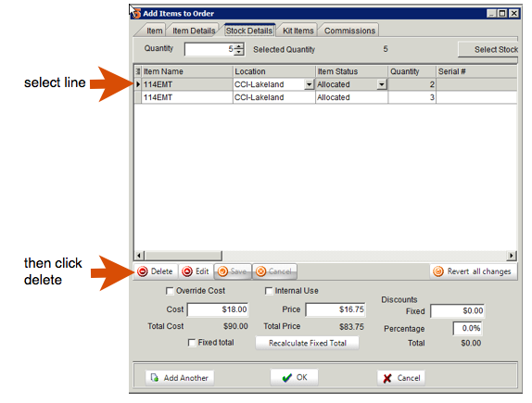Screen dimensions: 532x403
Task: Click the Recalculate Fixed Total button
Action: point(307,343)
